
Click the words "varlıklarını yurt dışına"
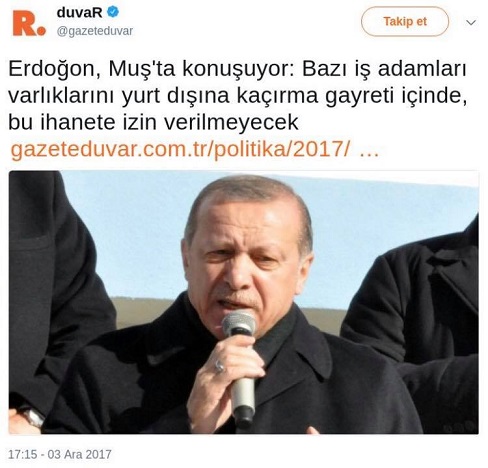pos(119,96)
